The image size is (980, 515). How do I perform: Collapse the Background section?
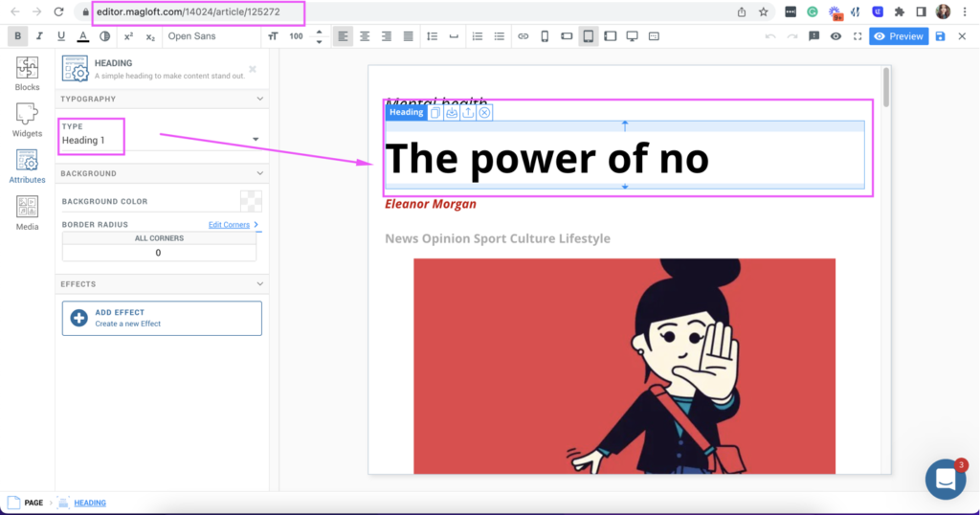tap(260, 173)
